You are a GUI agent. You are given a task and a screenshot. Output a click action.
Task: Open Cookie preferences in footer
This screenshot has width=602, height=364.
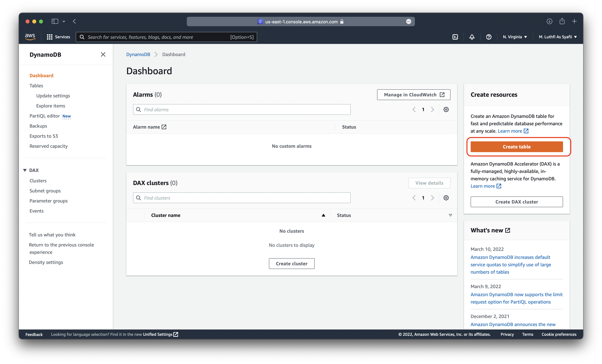pyautogui.click(x=559, y=334)
